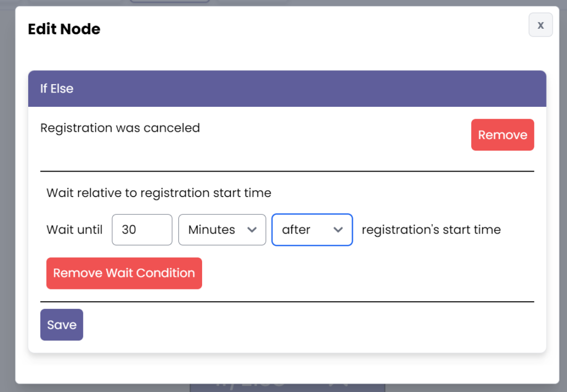Open the Minutes time unit dropdown

click(x=221, y=230)
